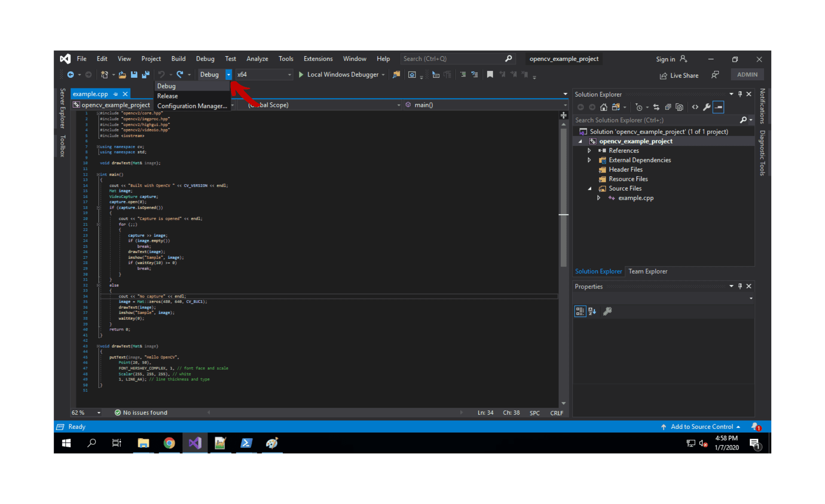
Task: Open the Server Explorer side tab
Action: coord(63,108)
